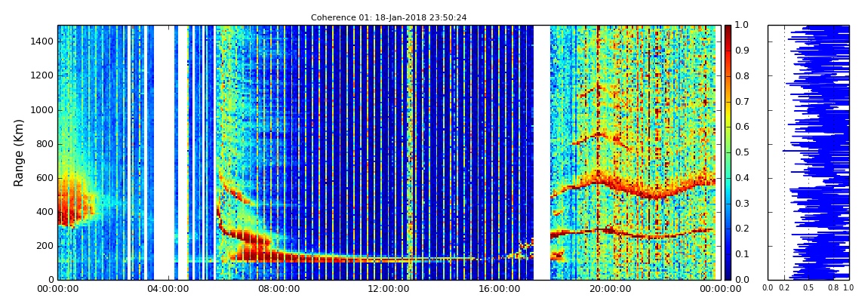This screenshot has height=307, width=868.
Task: Click the plot title "Coherence 01: 18-Jan-2018 23:50:24"
Action: pos(389,17)
